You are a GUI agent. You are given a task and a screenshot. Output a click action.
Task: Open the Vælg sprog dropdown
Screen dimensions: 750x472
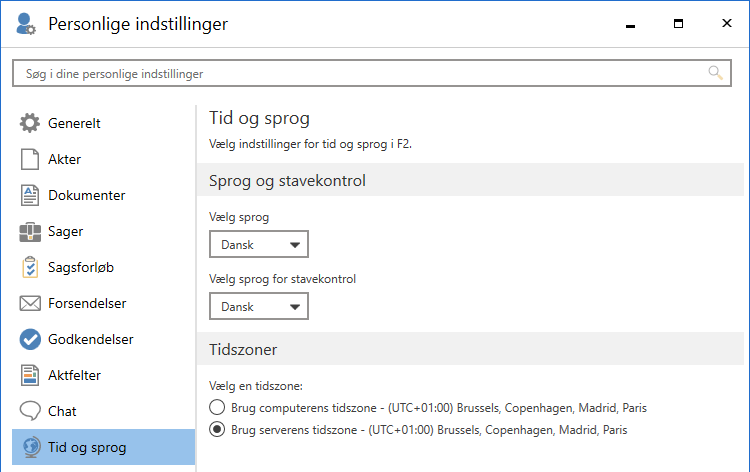click(259, 244)
